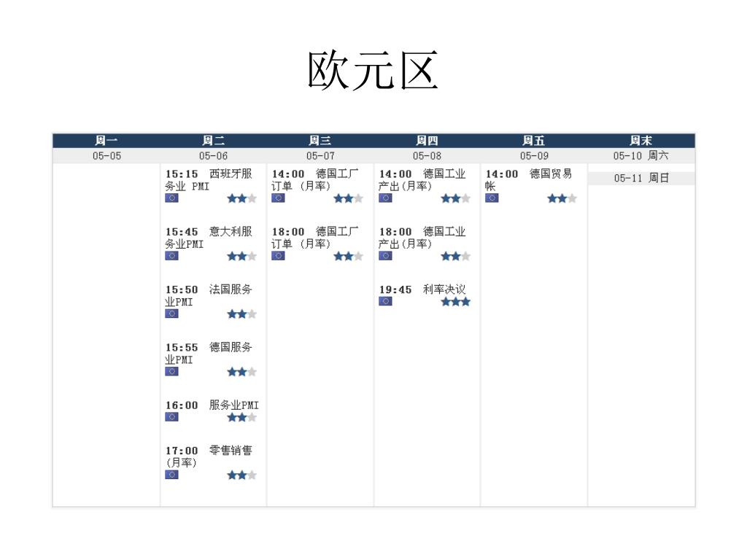The width and height of the screenshot is (747, 560).
Task: Click the EU flag under 14:00 德国工厂订单
Action: [x=278, y=198]
